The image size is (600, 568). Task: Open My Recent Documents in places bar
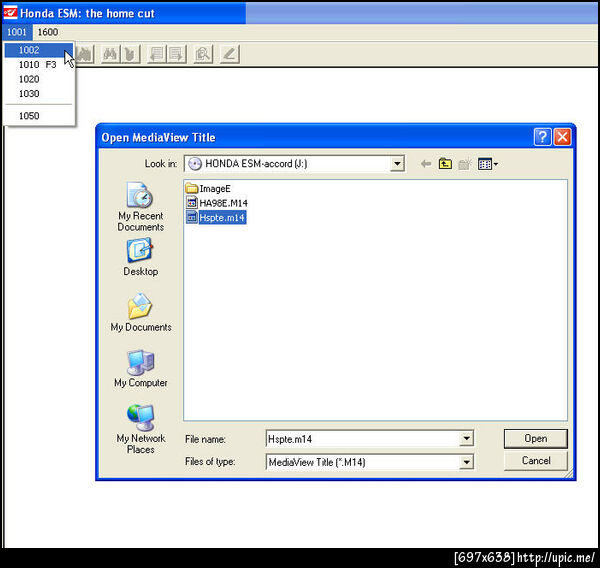click(140, 207)
